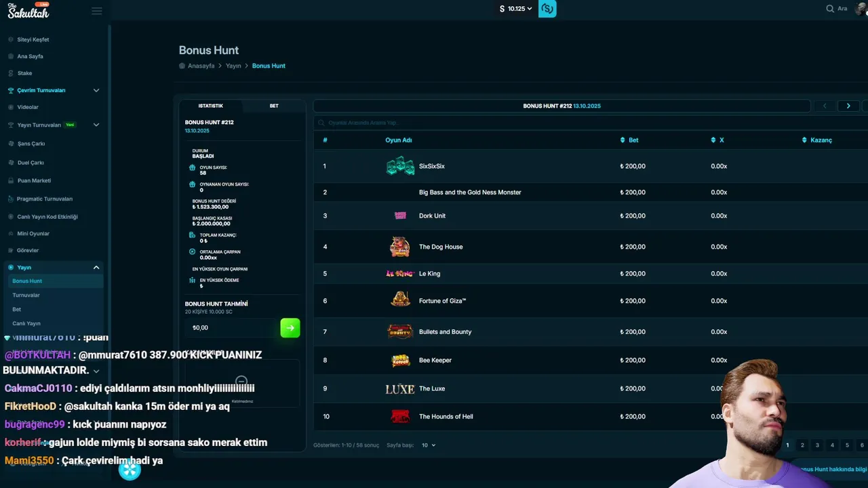
Task: Collapse the Yayın section chevron
Action: (x=96, y=267)
